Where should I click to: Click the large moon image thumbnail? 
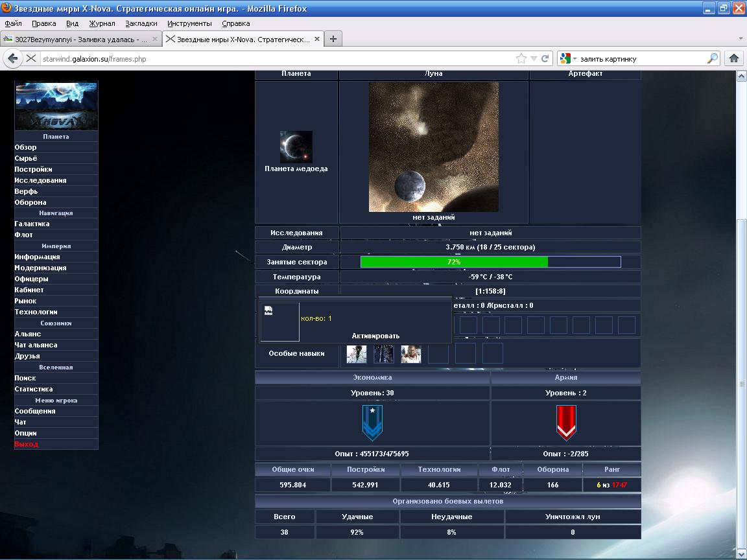(x=433, y=147)
